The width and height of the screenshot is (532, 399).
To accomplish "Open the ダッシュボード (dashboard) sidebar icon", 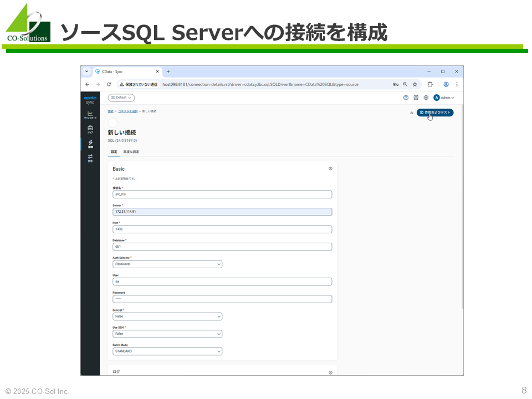I will click(x=90, y=115).
